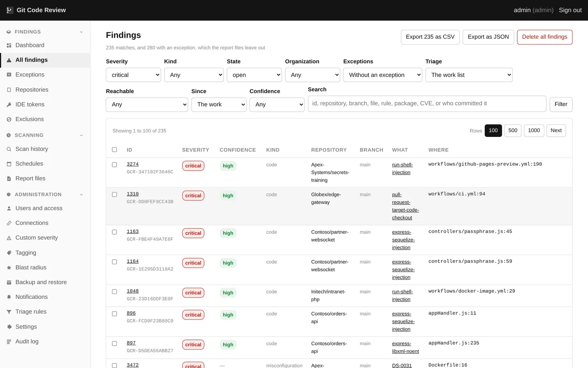
Task: Click the Notifications bell icon
Action: pos(9,297)
